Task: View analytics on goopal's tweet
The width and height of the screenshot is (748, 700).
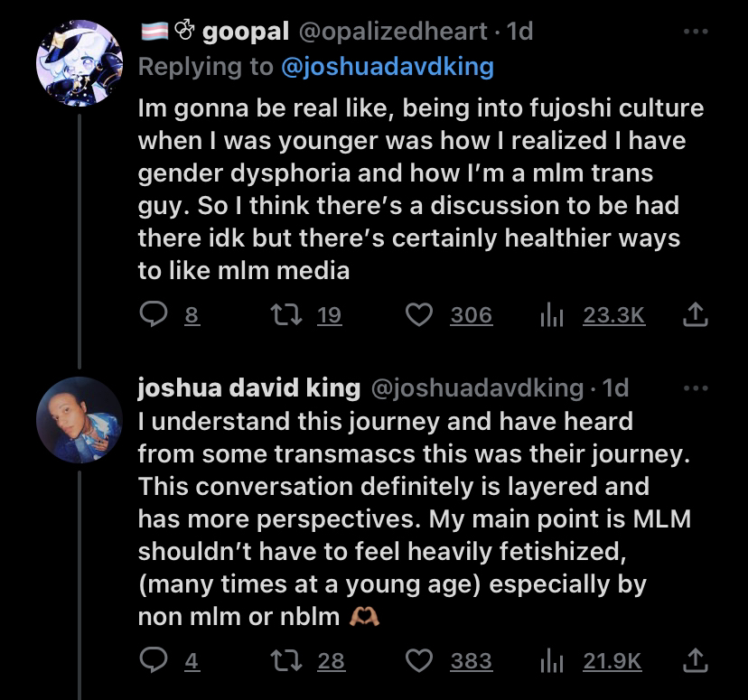Action: tap(550, 314)
